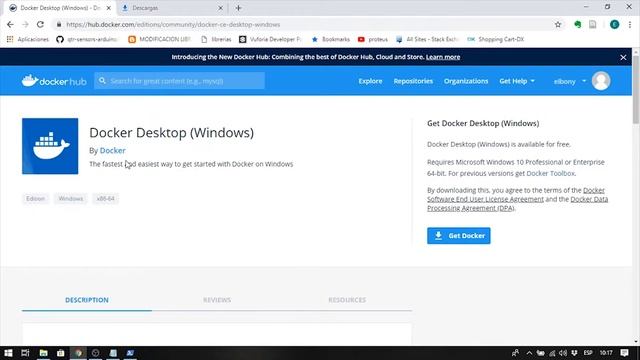Open the librerias bookmark
Image resolution: width=640 pixels, height=360 pixels.
pos(216,39)
